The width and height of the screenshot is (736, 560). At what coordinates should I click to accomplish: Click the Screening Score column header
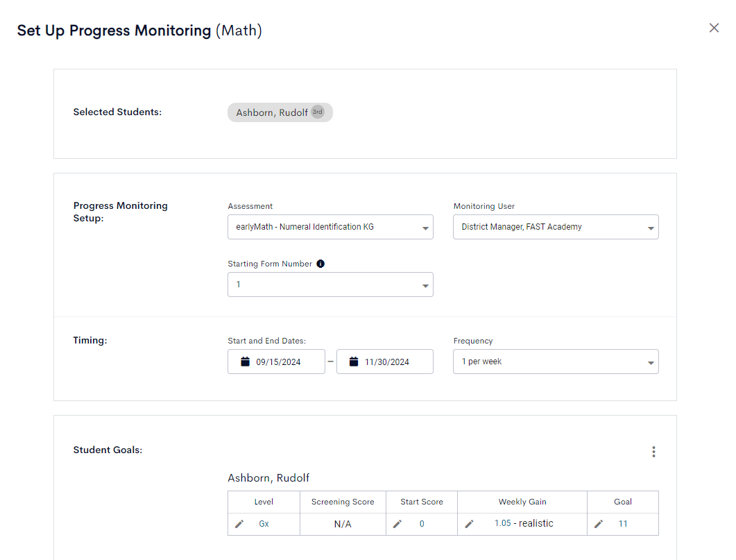(x=343, y=502)
